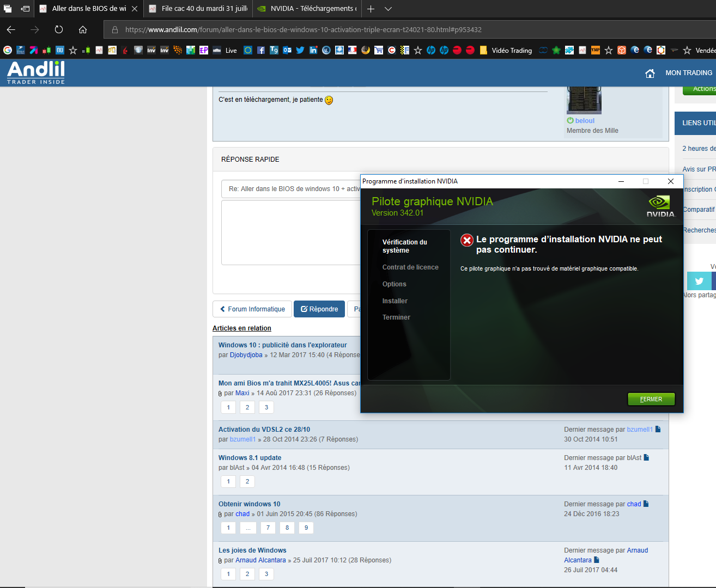Go to page 3 of 'Les joies de Windows'
Viewport: 716px width, 588px height.
point(266,574)
